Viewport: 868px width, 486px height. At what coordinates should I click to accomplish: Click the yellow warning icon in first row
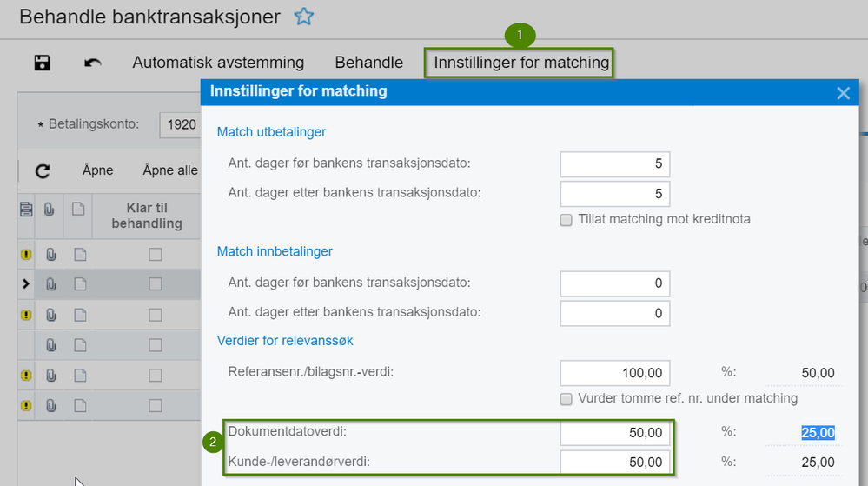[x=26, y=255]
